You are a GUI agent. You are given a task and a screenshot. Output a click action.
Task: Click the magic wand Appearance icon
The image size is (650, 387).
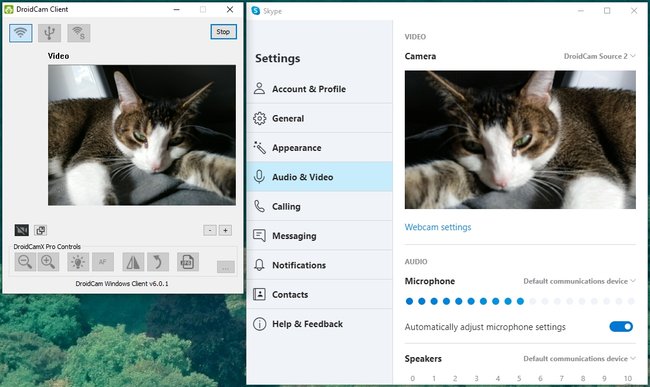click(x=260, y=148)
